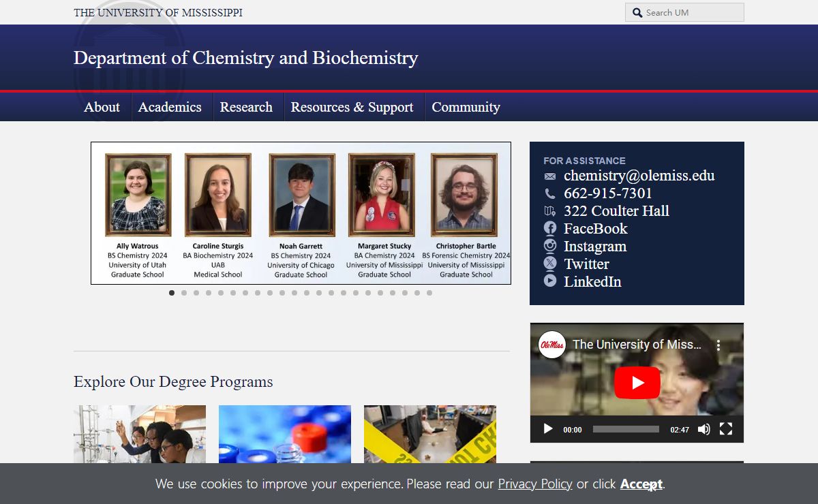
Task: Open the Academics menu
Action: [170, 107]
